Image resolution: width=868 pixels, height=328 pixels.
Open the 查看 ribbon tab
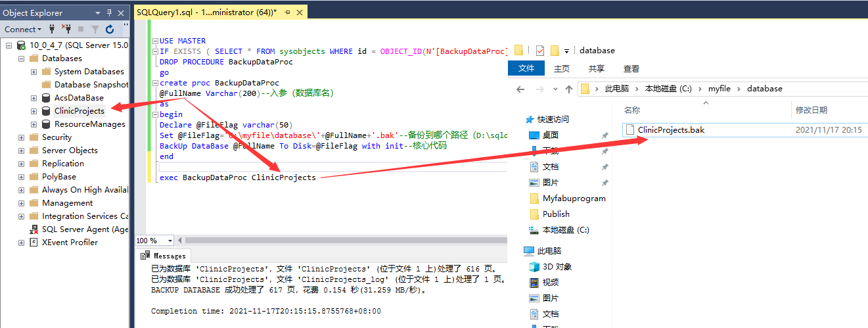[631, 68]
